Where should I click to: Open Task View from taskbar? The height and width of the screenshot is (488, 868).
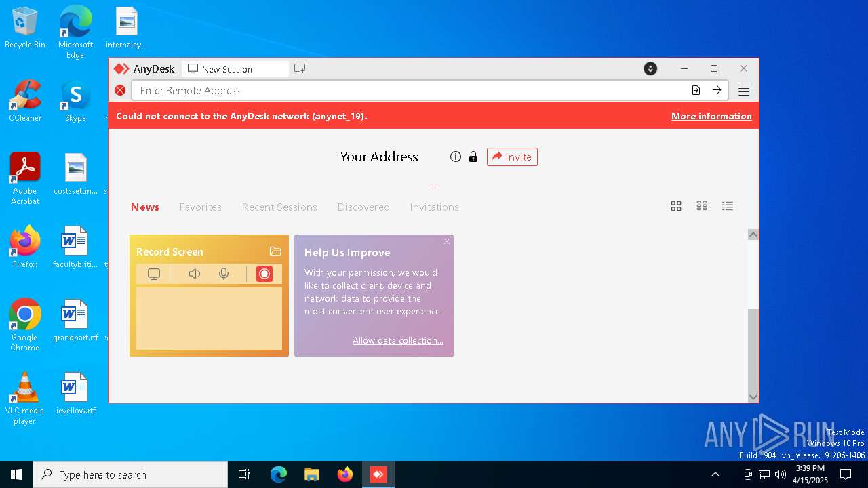pos(244,474)
